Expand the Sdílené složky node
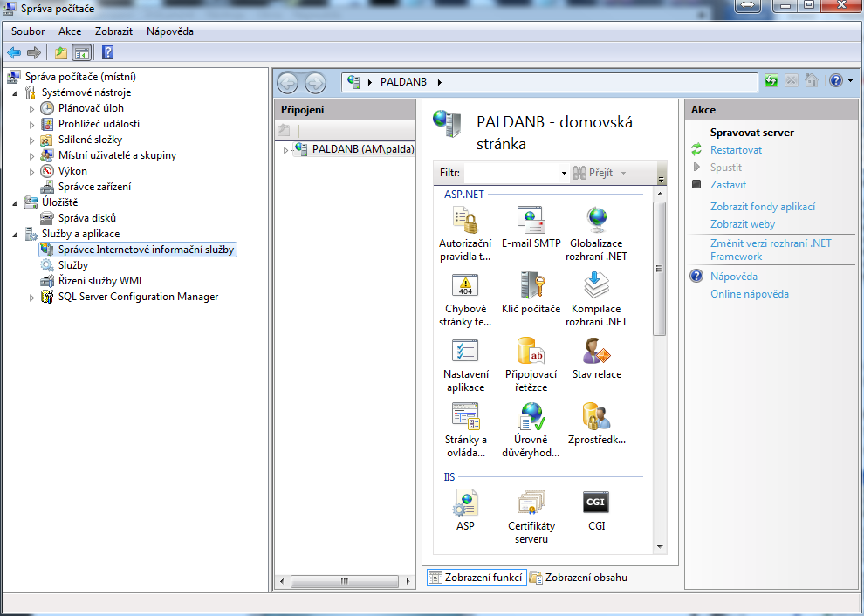The width and height of the screenshot is (864, 616). point(32,140)
